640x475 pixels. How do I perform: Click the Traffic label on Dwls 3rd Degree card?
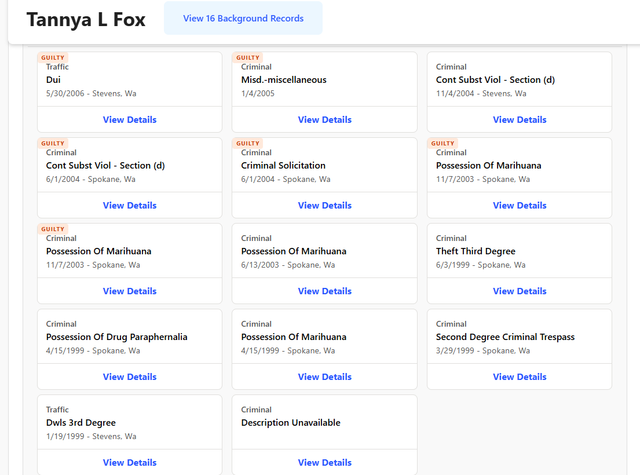click(57, 410)
